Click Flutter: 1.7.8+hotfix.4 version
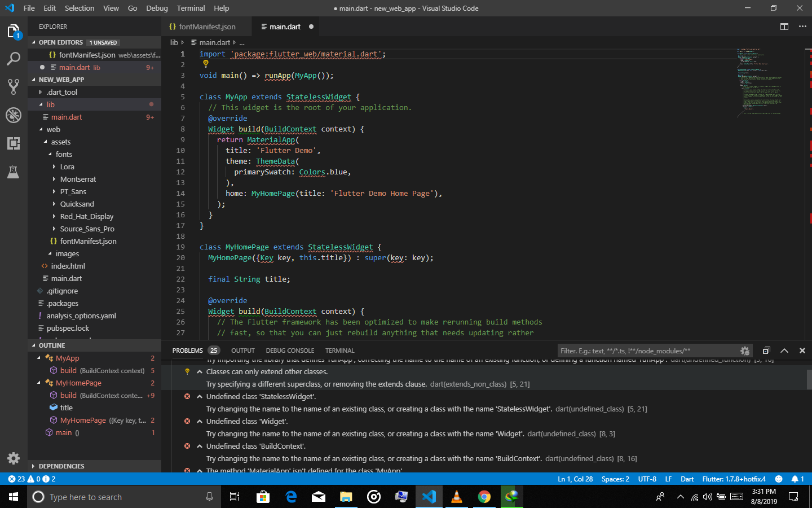This screenshot has width=812, height=508. click(x=734, y=479)
